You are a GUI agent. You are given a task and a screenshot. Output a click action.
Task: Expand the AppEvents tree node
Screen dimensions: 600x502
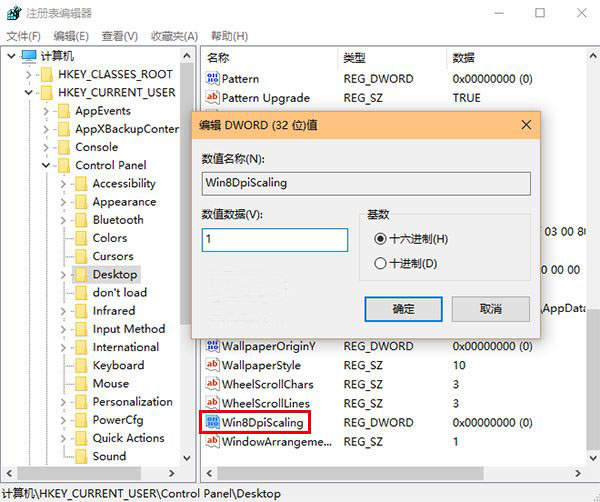point(46,111)
